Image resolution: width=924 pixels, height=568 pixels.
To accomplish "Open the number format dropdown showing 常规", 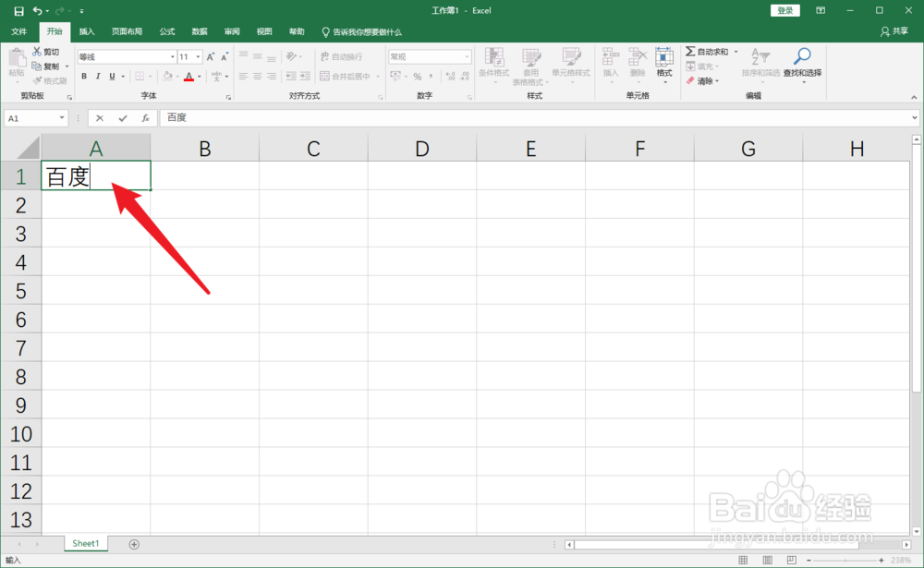I will pos(427,55).
